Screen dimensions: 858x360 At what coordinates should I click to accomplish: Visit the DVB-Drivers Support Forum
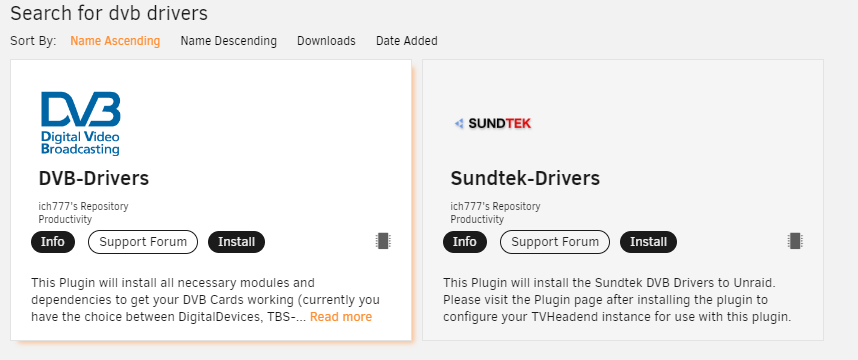(x=143, y=242)
